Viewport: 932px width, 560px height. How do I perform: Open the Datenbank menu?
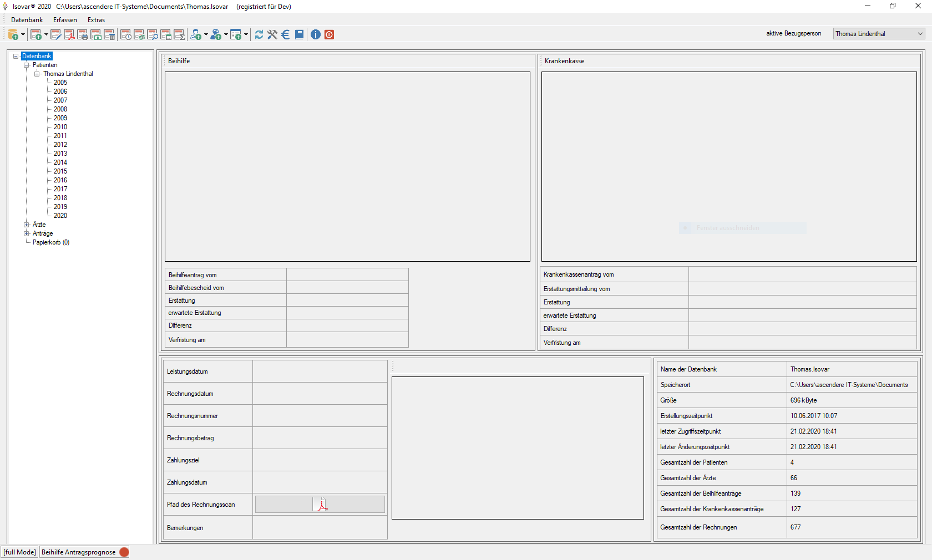point(27,20)
